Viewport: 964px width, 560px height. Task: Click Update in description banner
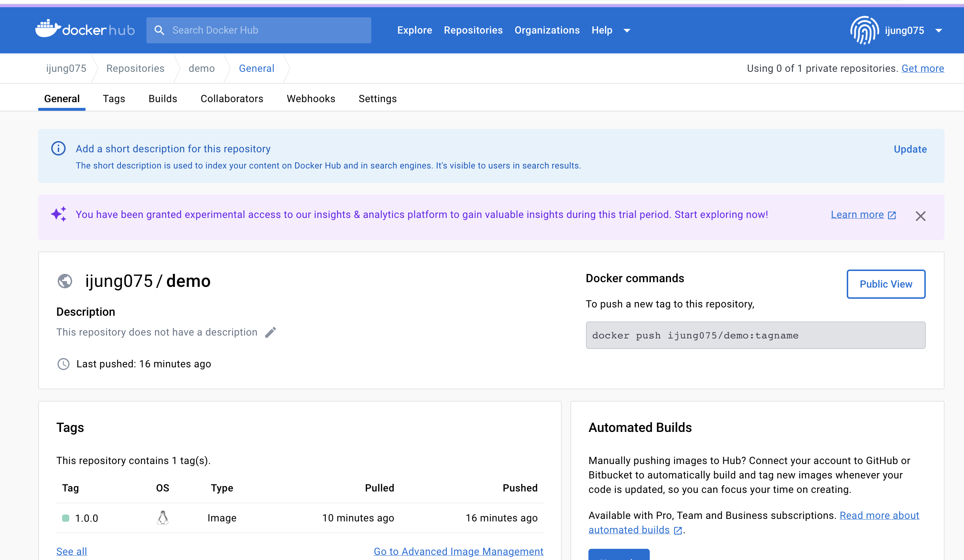point(910,149)
